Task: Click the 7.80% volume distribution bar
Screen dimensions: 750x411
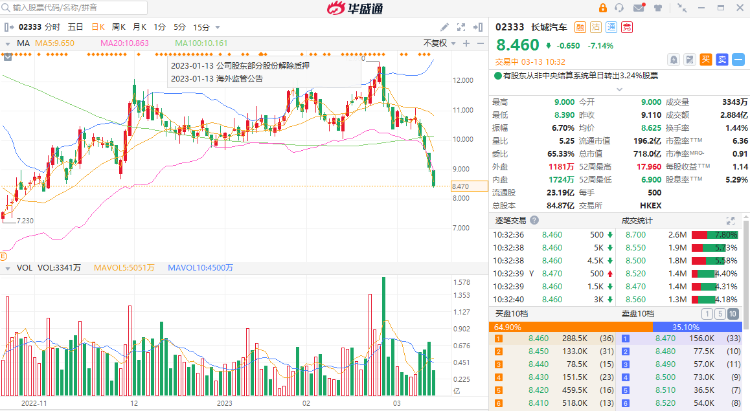Action: (715, 235)
